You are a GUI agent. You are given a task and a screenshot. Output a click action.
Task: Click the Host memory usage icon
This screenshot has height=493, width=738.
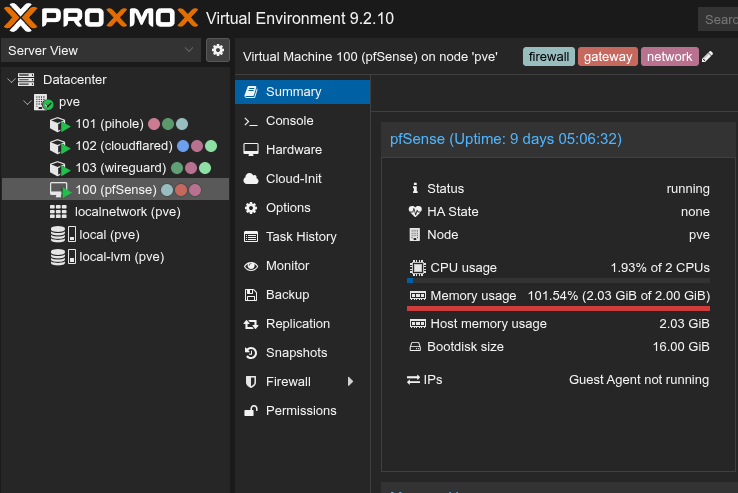point(417,323)
